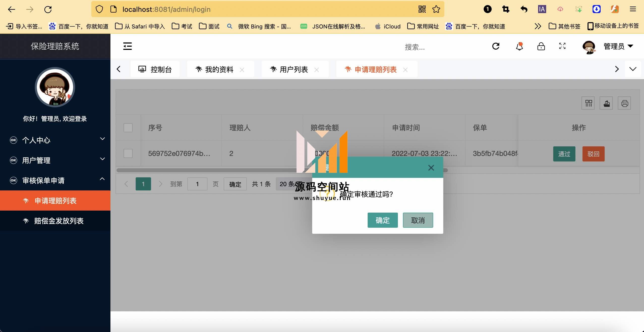
Task: Click the 保险理赔系统 title
Action: [x=55, y=46]
